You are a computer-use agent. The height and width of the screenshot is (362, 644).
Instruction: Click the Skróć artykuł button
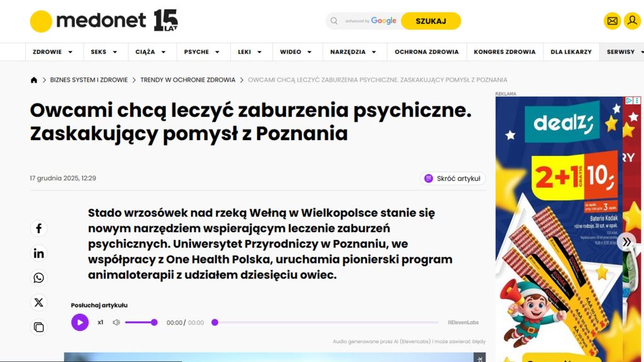(x=453, y=178)
